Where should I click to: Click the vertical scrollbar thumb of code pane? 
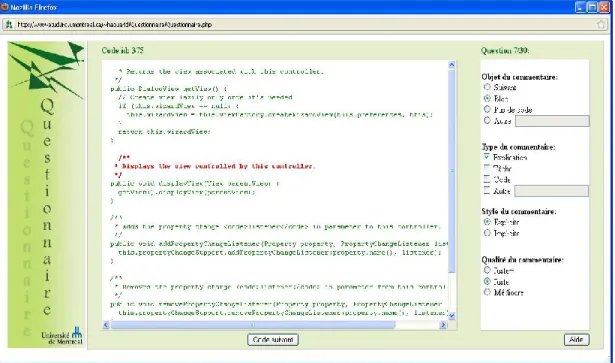tap(451, 171)
